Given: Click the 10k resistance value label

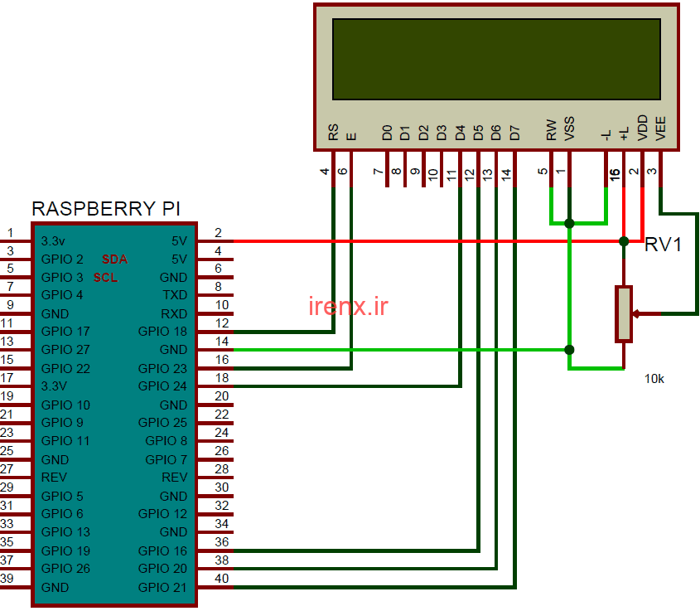Looking at the screenshot, I should [x=654, y=379].
